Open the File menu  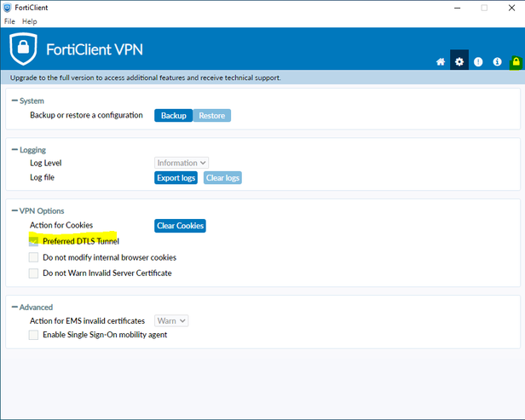tap(10, 21)
